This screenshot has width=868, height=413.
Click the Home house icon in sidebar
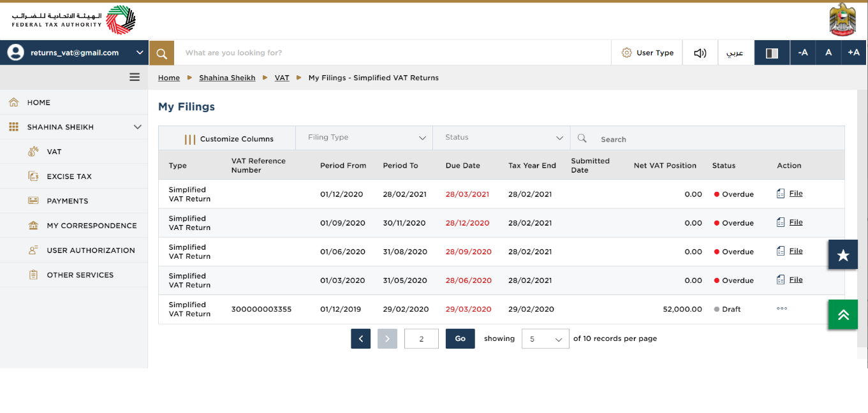(13, 102)
